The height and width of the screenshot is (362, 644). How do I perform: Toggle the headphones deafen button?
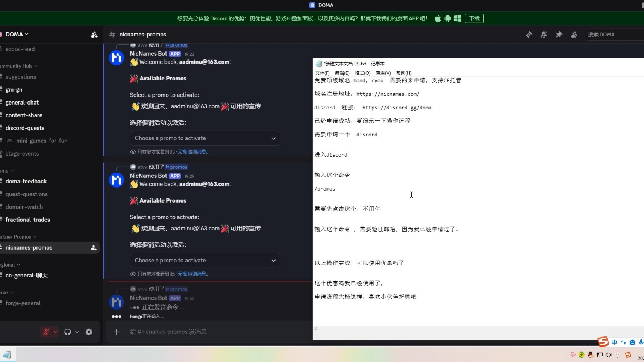(x=68, y=332)
